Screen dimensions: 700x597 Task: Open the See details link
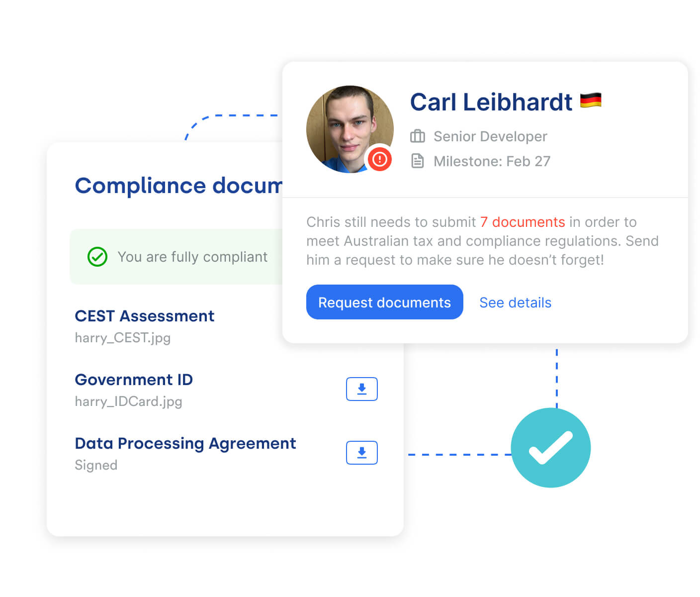point(515,302)
